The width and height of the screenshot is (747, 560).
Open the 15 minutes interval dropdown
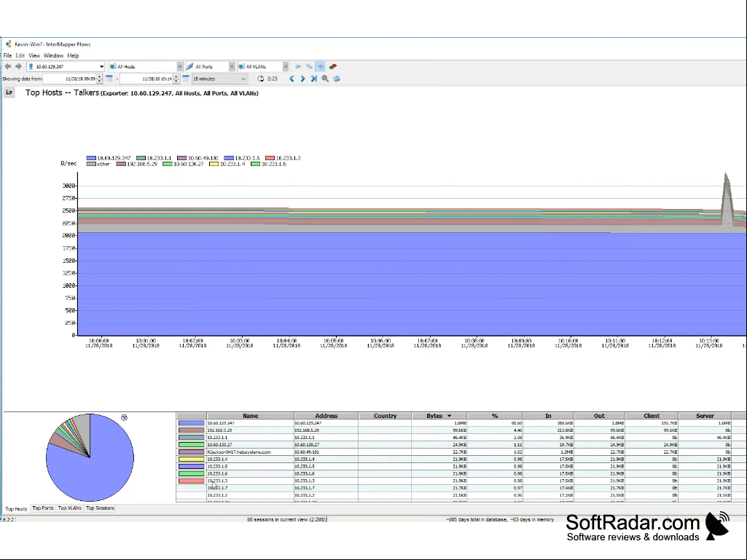tap(219, 79)
